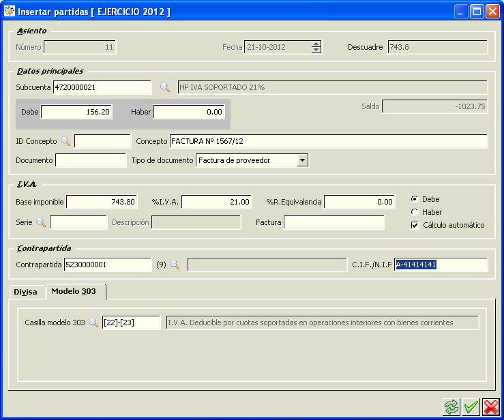Click HP IVA SOPORTADO 21% description field

[333, 87]
